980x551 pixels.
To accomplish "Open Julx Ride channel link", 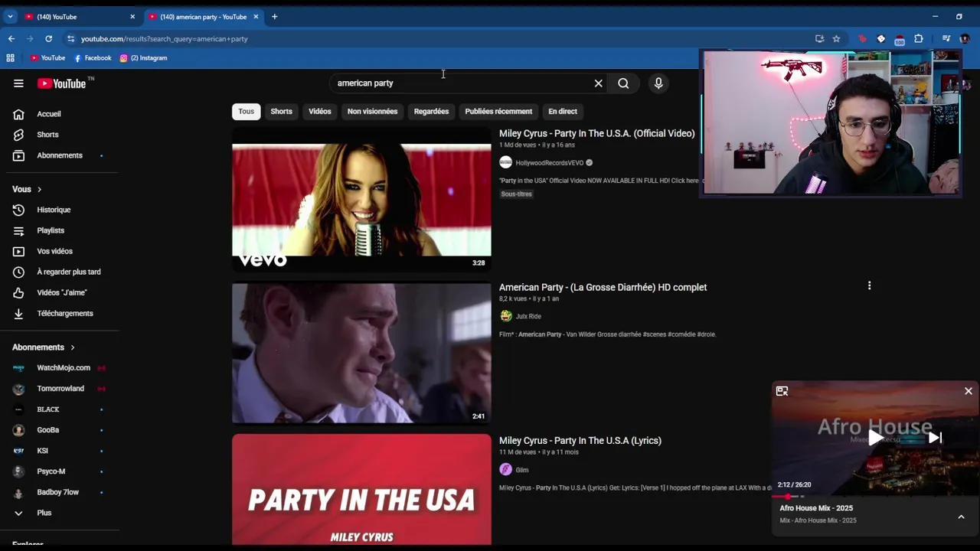I will (x=528, y=316).
